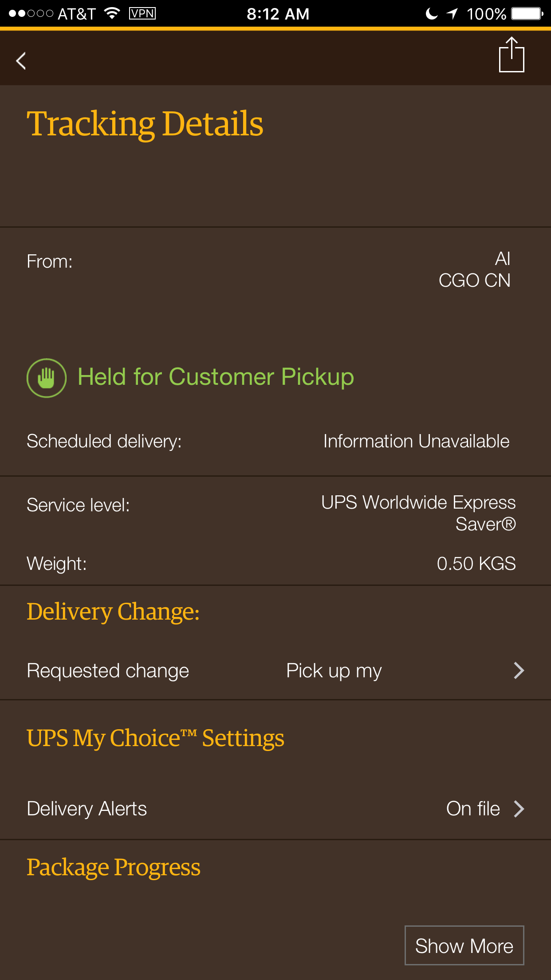Tap the Wi-Fi status icon
The width and height of the screenshot is (551, 980).
click(x=113, y=13)
